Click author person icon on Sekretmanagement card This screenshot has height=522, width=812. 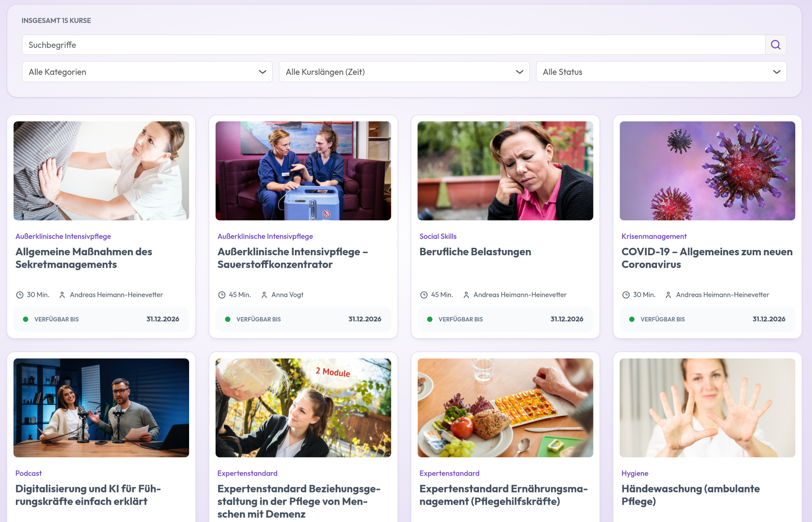coord(62,295)
